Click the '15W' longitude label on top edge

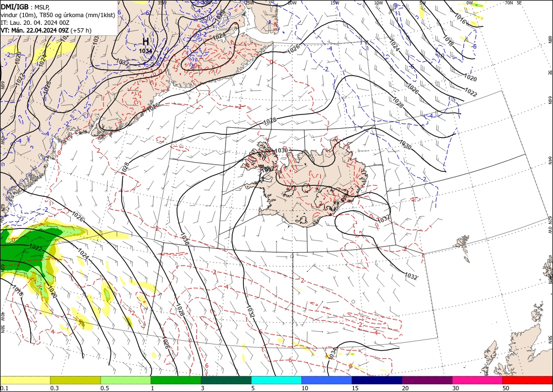(335, 2)
